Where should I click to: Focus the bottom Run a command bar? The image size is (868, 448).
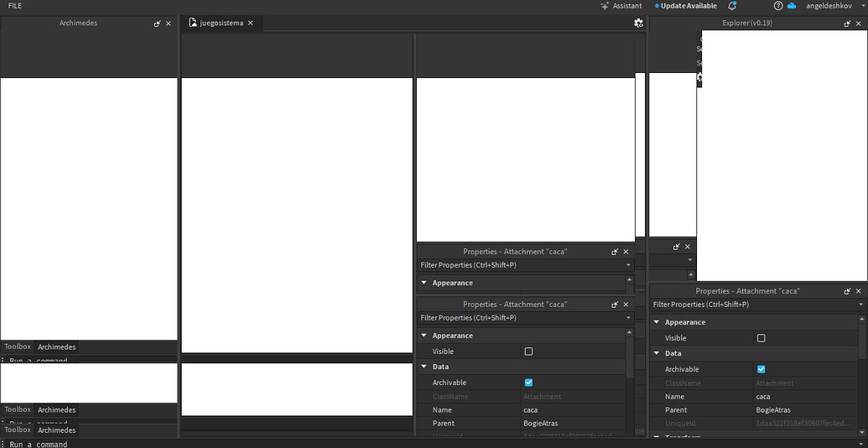[434, 444]
